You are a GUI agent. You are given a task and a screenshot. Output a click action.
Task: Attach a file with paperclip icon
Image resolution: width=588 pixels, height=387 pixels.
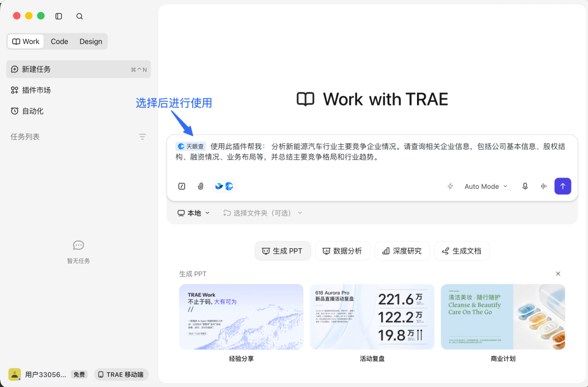pos(200,186)
